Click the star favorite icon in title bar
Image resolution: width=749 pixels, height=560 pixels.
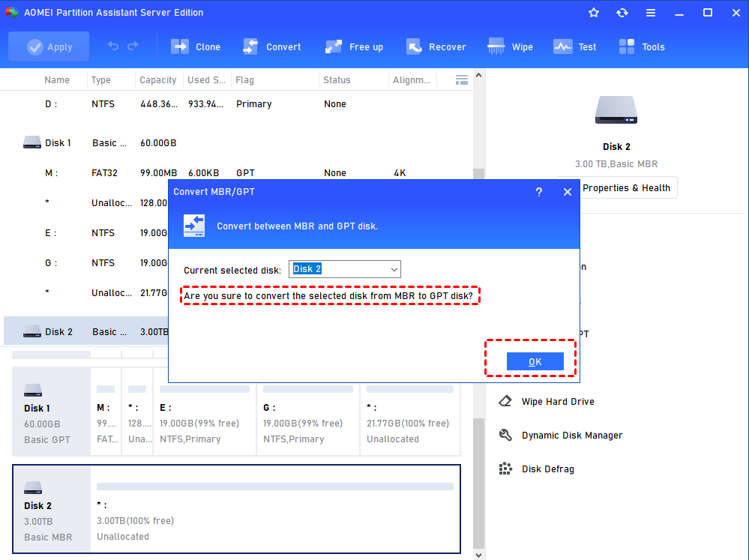tap(594, 13)
